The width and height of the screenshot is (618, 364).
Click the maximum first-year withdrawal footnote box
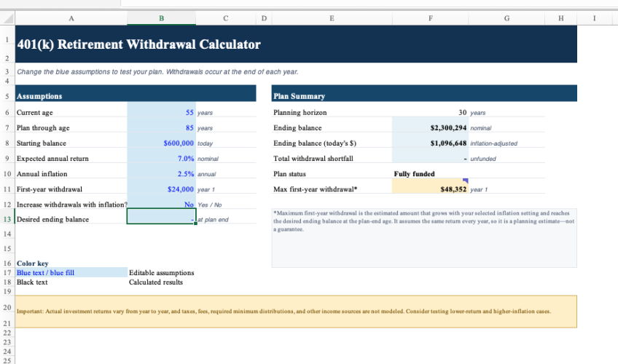(x=424, y=238)
